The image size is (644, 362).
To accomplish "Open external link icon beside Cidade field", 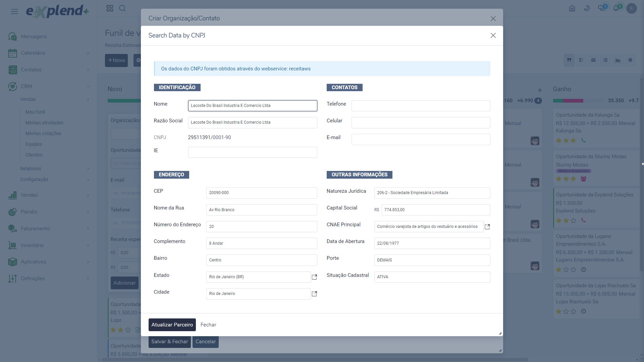I will pos(314,294).
